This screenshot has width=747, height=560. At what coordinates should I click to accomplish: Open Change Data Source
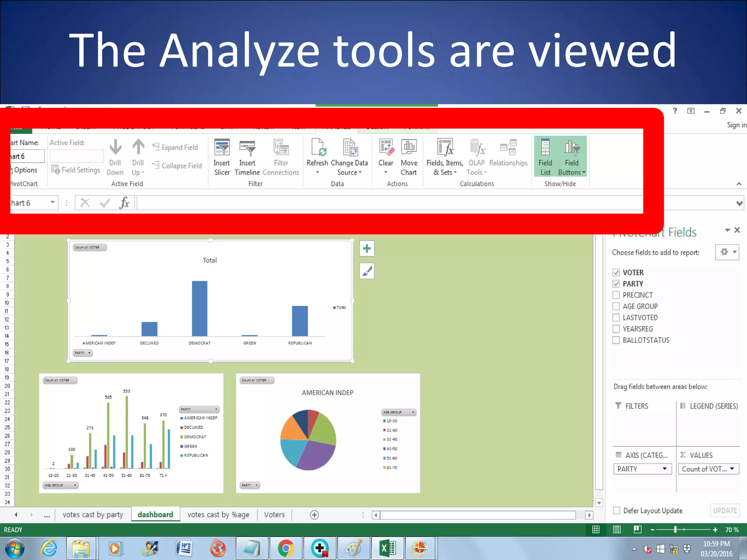[x=349, y=157]
